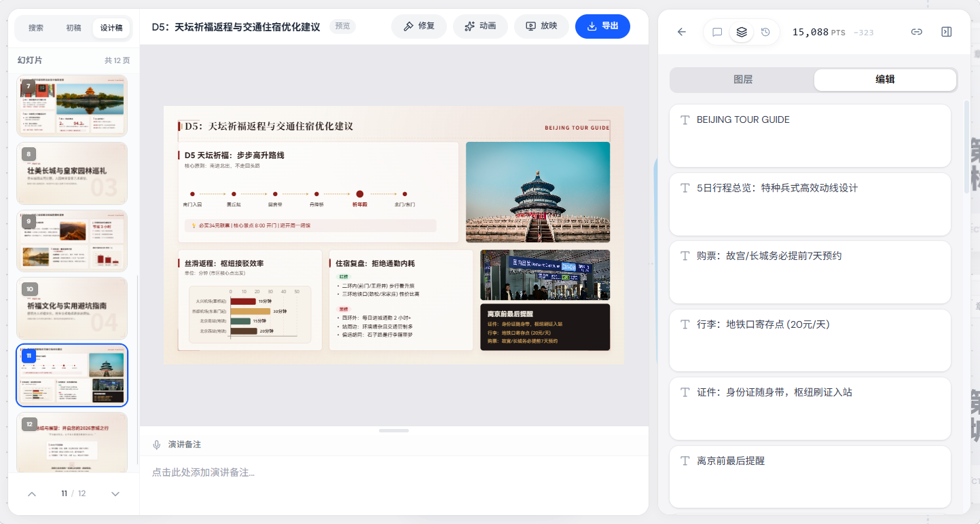
Task: Select slide 9 thumbnail
Action: coord(72,240)
